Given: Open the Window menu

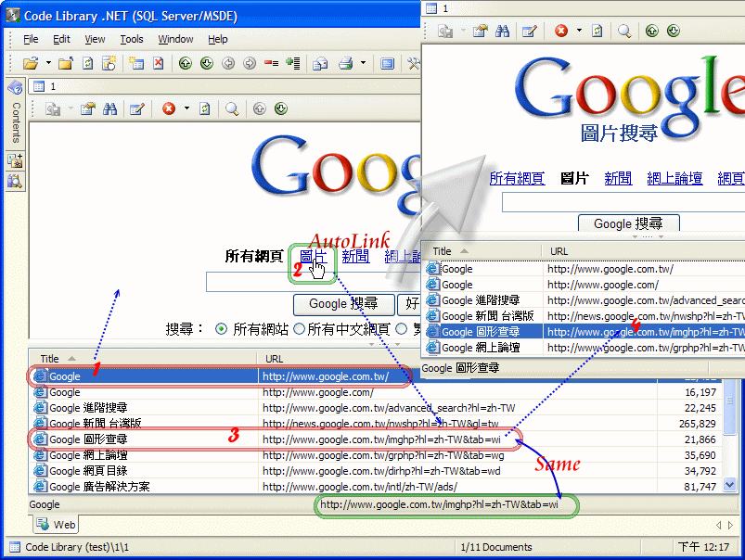Looking at the screenshot, I should coord(175,39).
